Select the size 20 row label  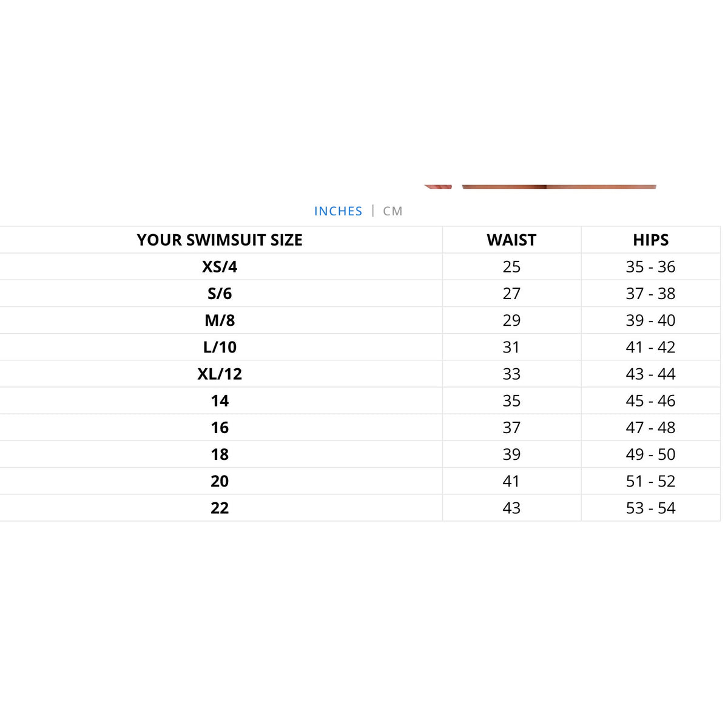[220, 480]
